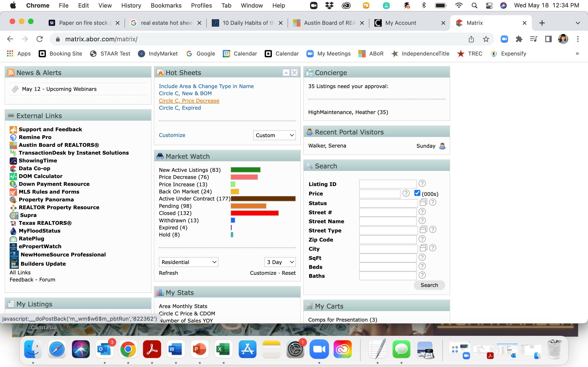Uncheck the Price (000s) checkbox
Viewport: 588px width, 367px height.
coord(417,193)
